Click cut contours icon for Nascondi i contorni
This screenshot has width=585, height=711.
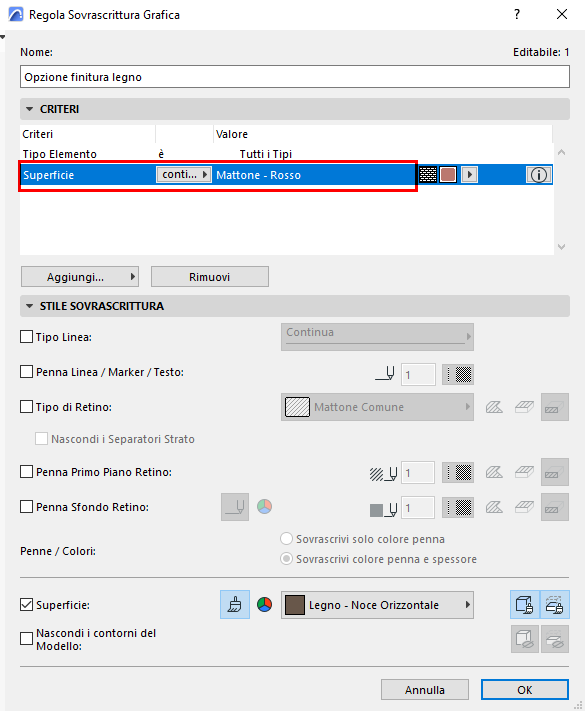(x=555, y=639)
